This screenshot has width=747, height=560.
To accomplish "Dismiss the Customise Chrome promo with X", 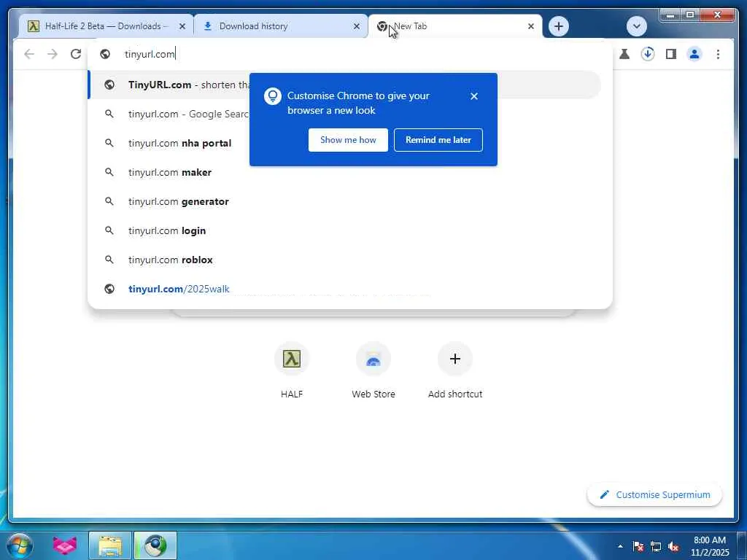I will 474,96.
